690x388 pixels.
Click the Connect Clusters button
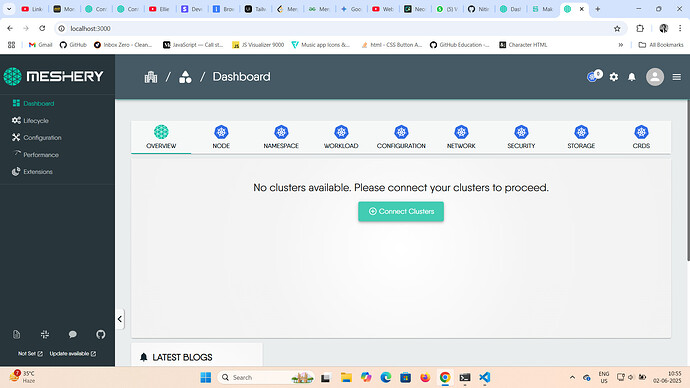tap(401, 212)
